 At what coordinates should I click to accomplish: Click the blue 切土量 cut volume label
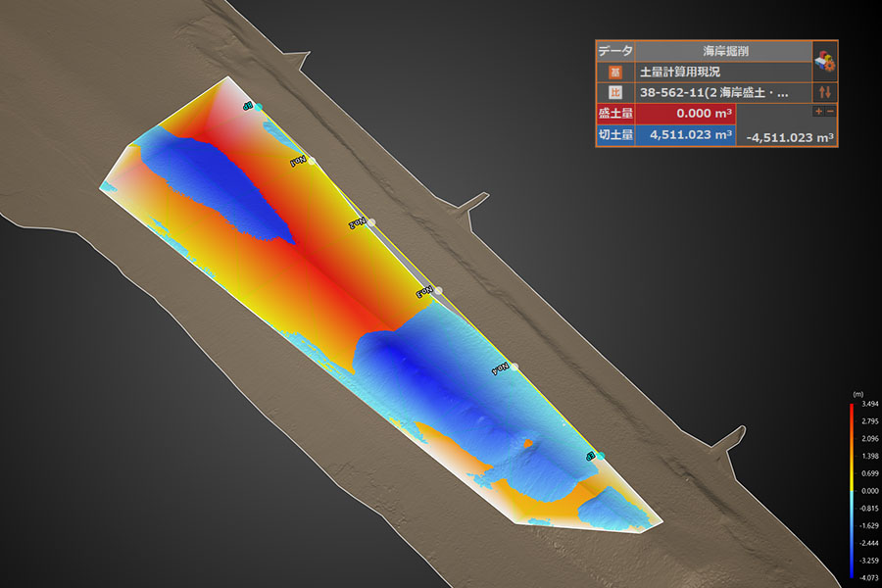tap(615, 134)
